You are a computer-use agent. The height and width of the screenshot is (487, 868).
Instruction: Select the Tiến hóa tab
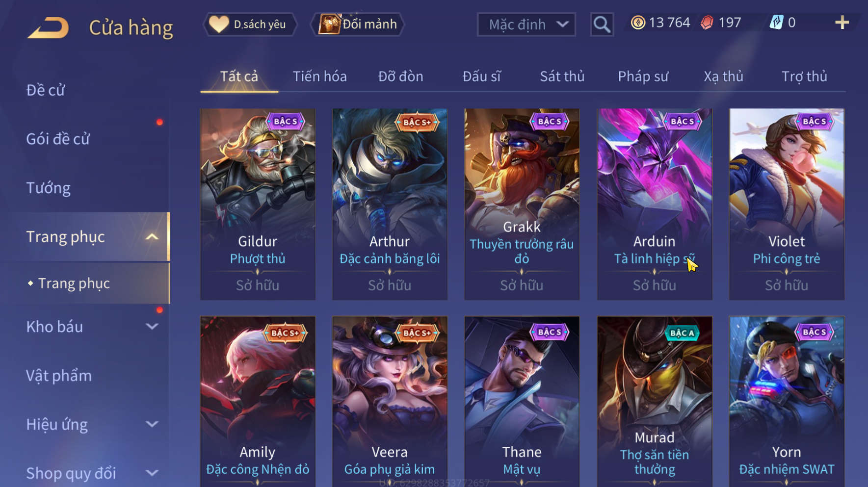320,77
